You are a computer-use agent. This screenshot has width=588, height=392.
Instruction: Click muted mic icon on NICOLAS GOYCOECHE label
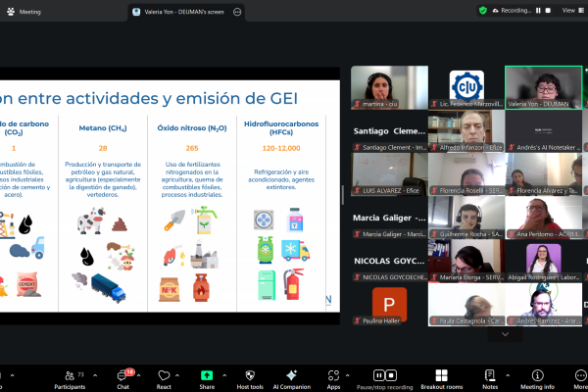[x=358, y=277]
